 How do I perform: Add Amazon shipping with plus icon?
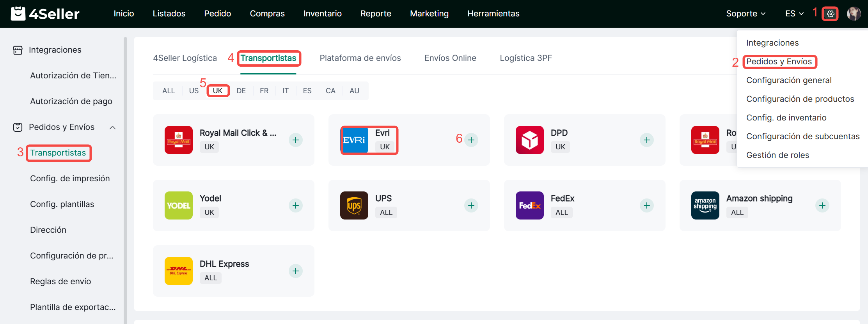pos(822,205)
